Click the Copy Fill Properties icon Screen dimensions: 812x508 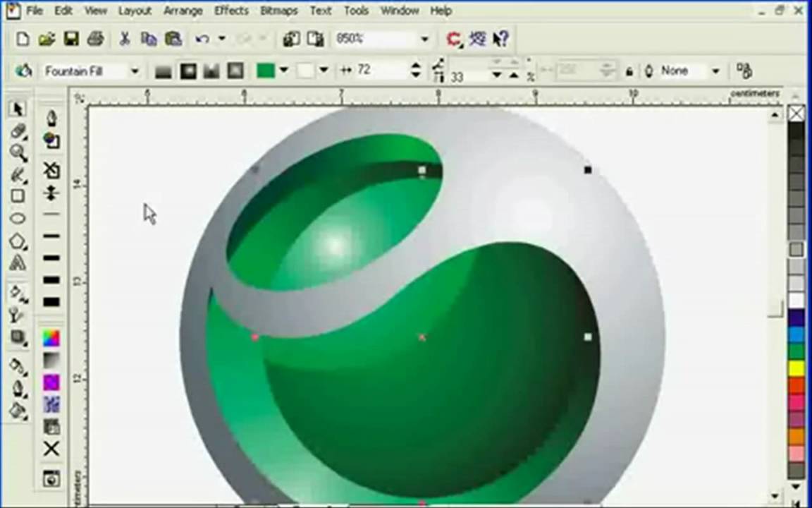(x=744, y=71)
